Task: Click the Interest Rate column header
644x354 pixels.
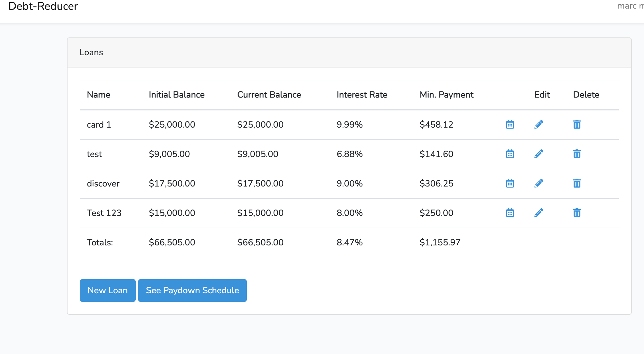Action: pyautogui.click(x=362, y=95)
